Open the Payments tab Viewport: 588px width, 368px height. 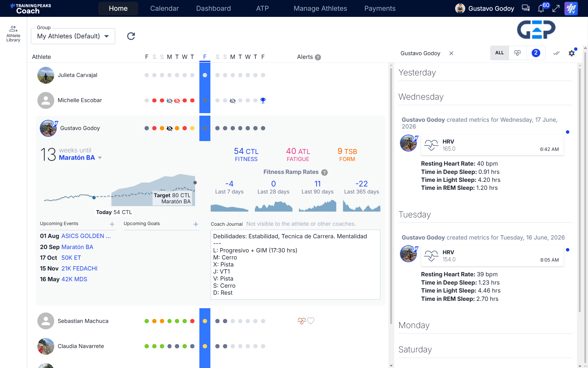(x=380, y=9)
